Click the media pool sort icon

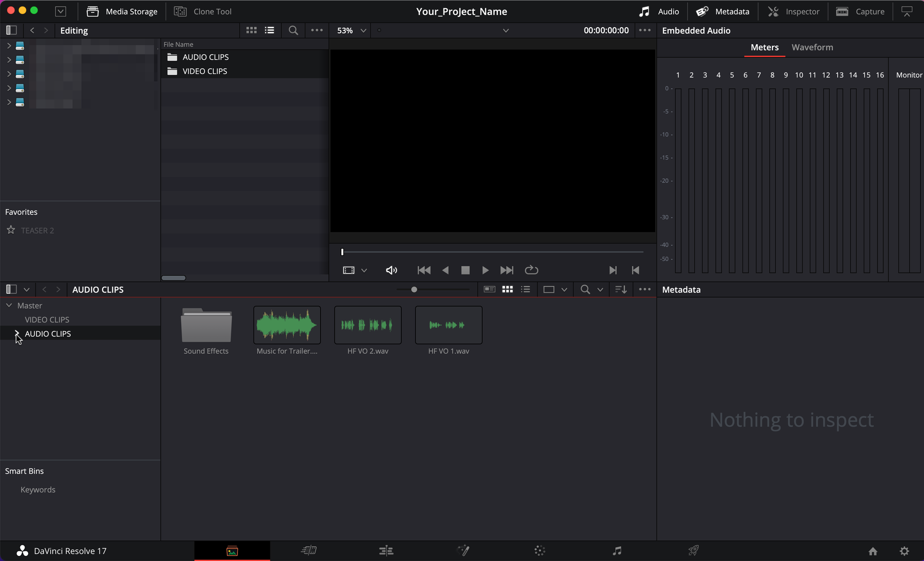pos(621,290)
